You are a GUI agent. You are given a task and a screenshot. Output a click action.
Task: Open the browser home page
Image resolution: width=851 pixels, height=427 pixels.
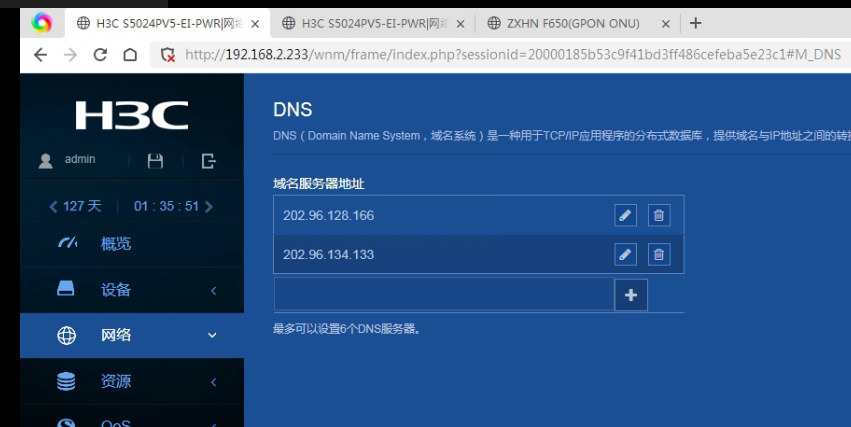click(x=130, y=55)
